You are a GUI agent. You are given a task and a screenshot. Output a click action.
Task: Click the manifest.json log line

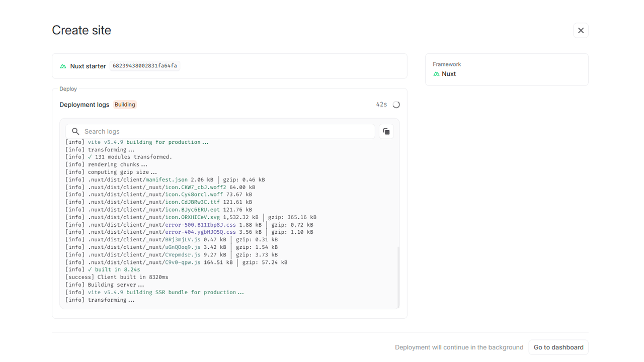point(166,179)
